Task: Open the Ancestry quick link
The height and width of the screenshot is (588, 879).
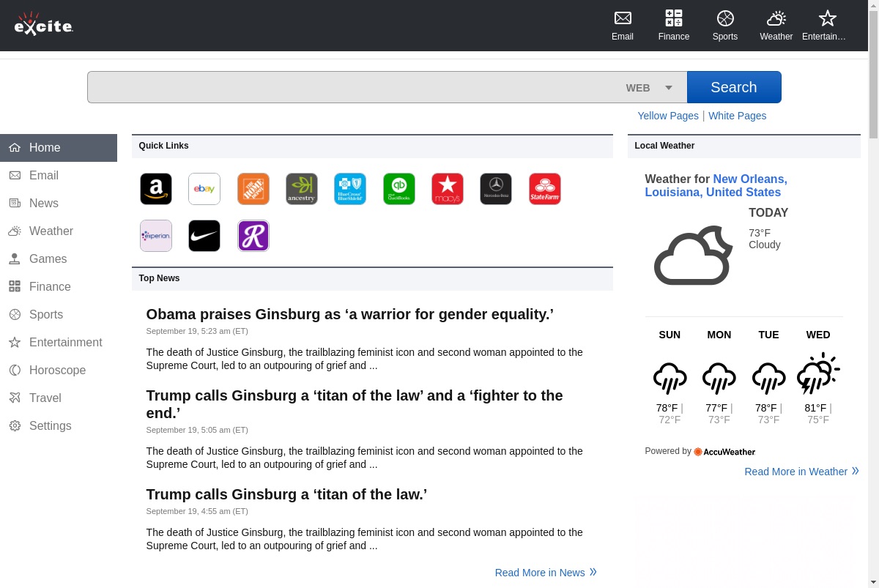Action: click(x=302, y=189)
